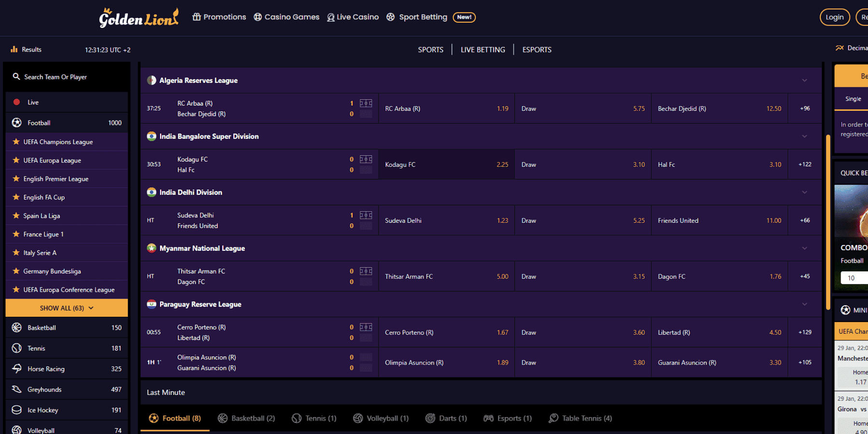The width and height of the screenshot is (868, 434).
Task: Click the Results bar chart icon
Action: (14, 49)
